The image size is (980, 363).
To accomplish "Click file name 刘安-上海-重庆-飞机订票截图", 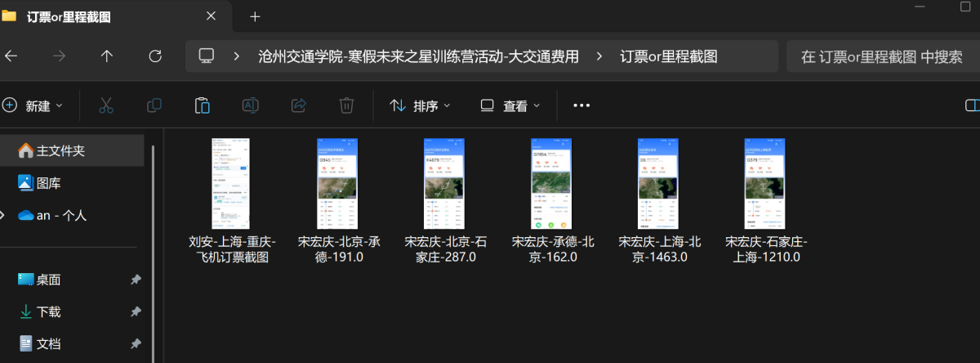I will click(x=231, y=249).
